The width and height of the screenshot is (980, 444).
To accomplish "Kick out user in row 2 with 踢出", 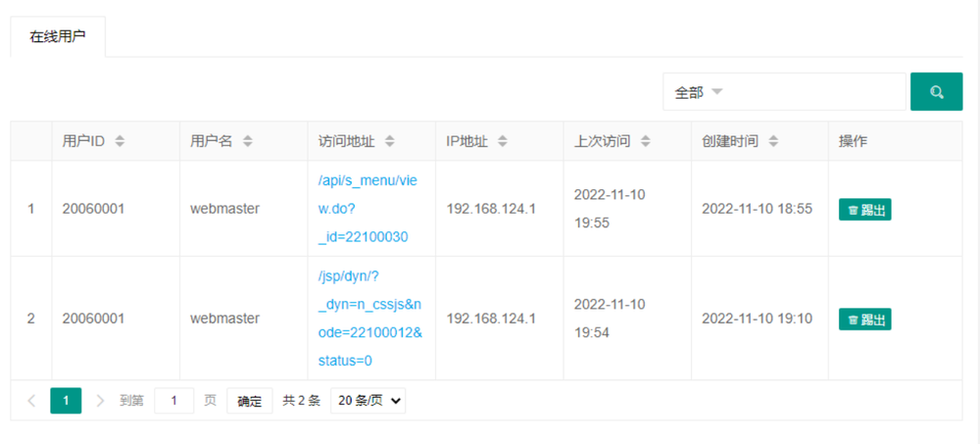I will (x=864, y=320).
